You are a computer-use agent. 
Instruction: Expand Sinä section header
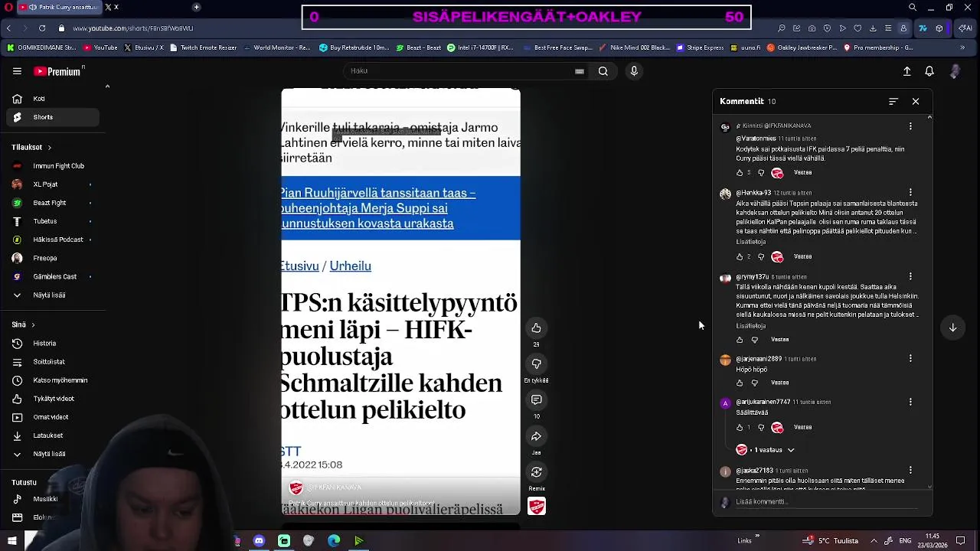point(23,324)
